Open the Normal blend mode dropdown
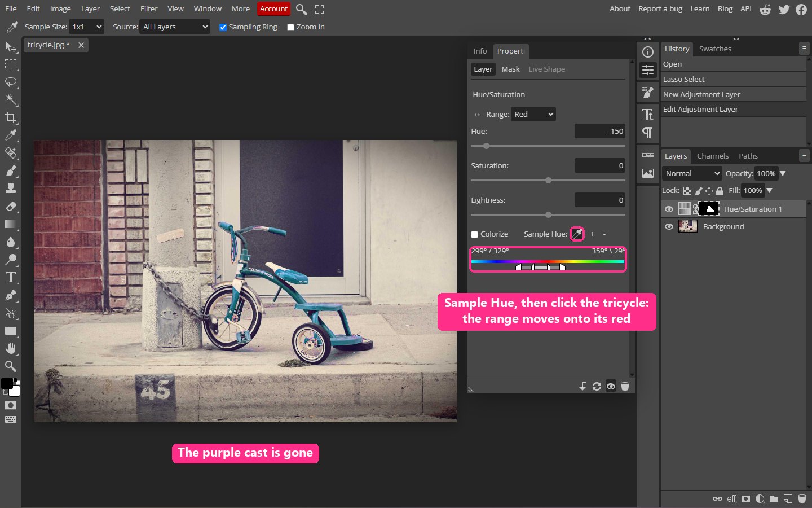 click(692, 173)
